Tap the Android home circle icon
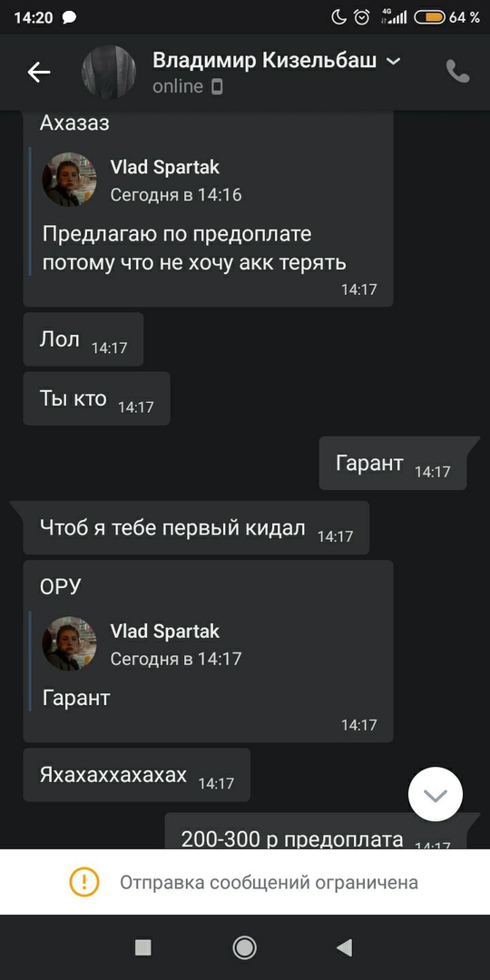The height and width of the screenshot is (980, 490). tap(244, 947)
